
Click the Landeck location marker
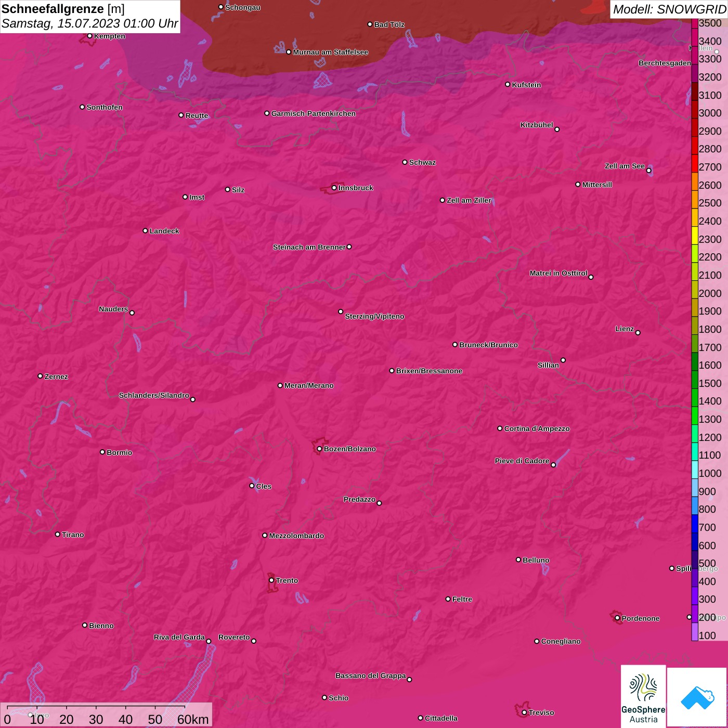(145, 230)
